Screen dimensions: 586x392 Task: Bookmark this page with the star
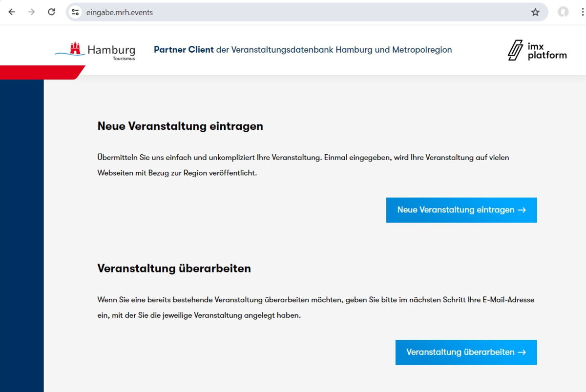pos(535,12)
